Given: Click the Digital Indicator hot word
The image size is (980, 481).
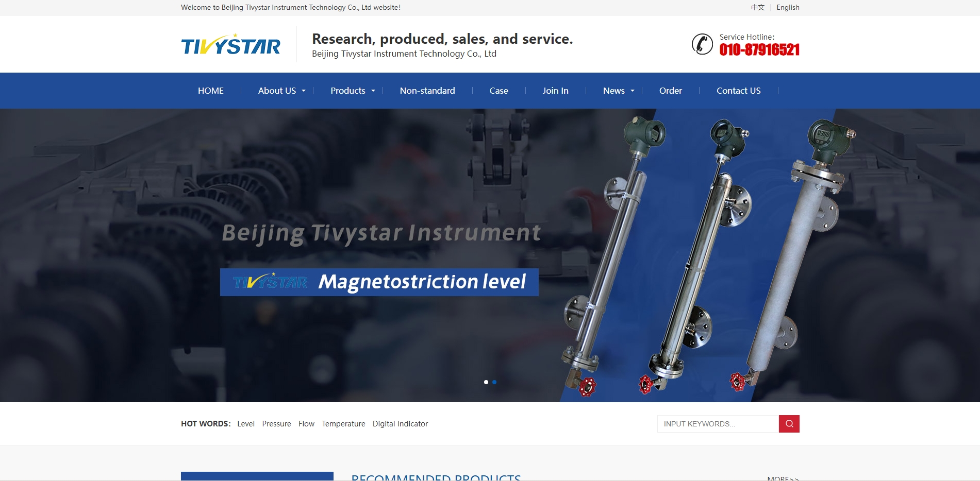Looking at the screenshot, I should point(400,424).
